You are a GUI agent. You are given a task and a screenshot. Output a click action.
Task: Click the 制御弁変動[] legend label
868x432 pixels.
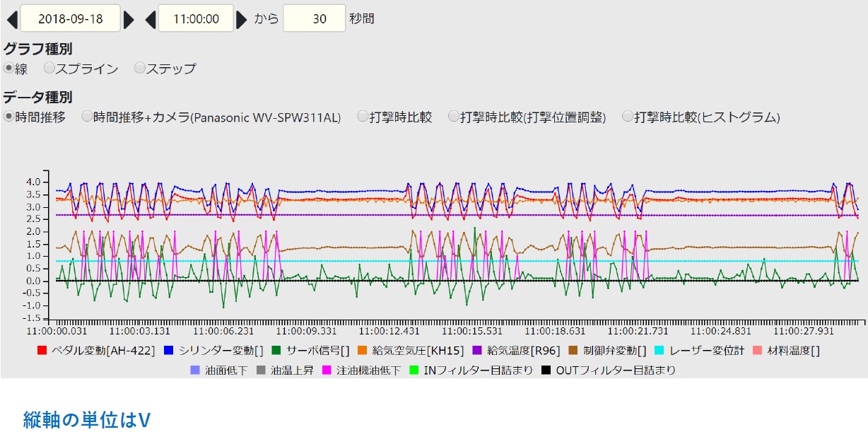click(x=614, y=350)
